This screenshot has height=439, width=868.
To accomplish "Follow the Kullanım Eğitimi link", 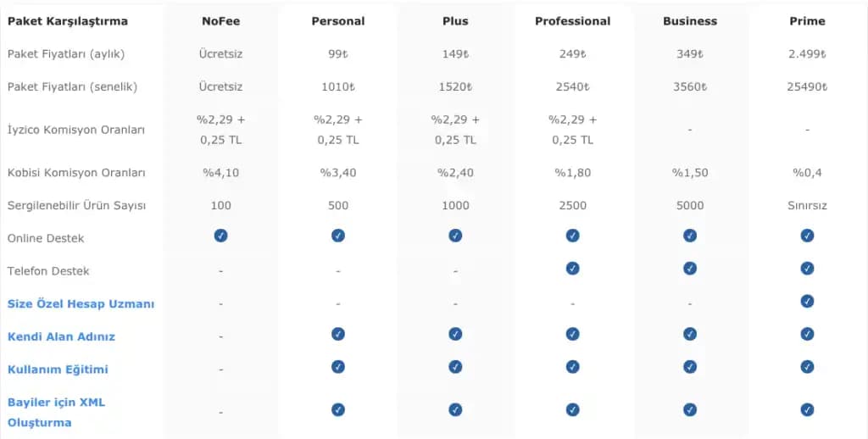I will click(58, 370).
